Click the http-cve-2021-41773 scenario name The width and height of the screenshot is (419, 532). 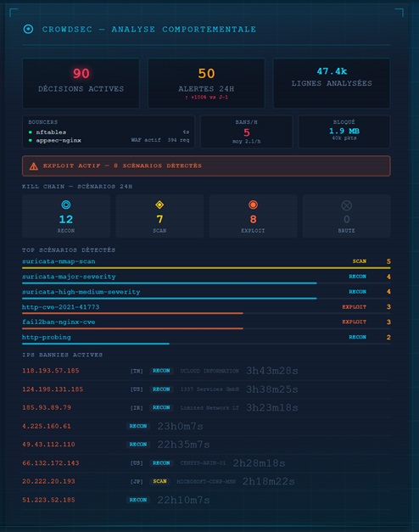point(61,307)
